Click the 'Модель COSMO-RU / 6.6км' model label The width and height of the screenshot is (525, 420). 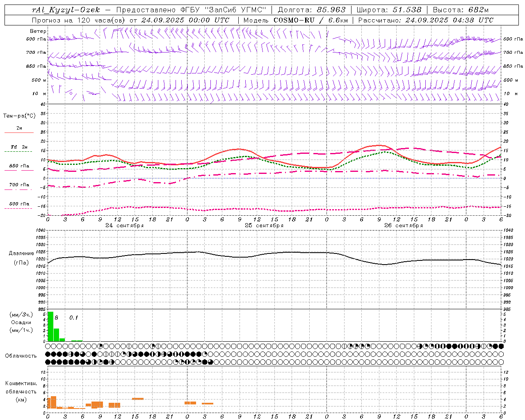point(296,20)
